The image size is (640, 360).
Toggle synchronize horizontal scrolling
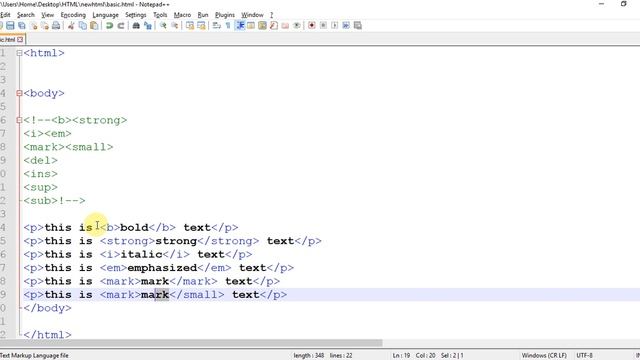[x=201, y=26]
